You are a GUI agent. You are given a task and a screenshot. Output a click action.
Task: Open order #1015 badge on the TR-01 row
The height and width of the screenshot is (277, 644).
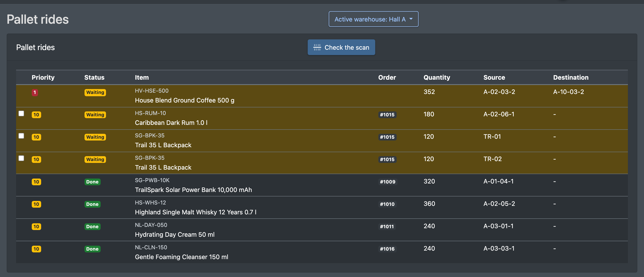(x=387, y=137)
